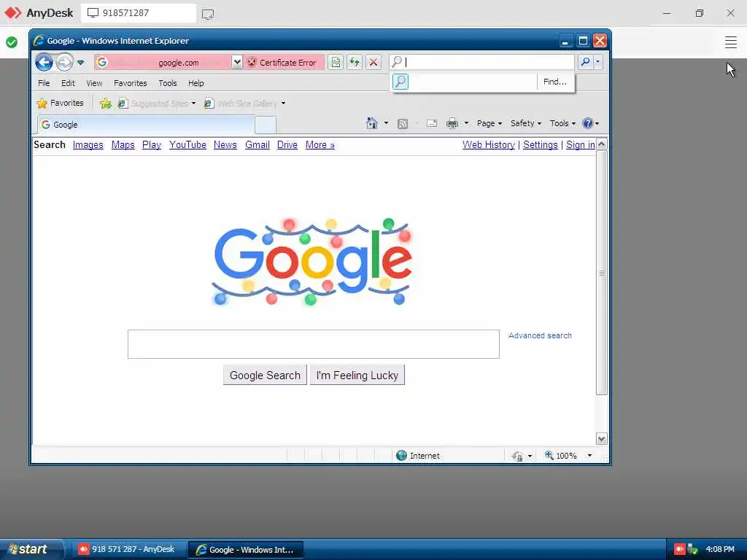Open Suggested Sites favorites bar item
Image resolution: width=747 pixels, height=560 pixels.
tap(153, 103)
